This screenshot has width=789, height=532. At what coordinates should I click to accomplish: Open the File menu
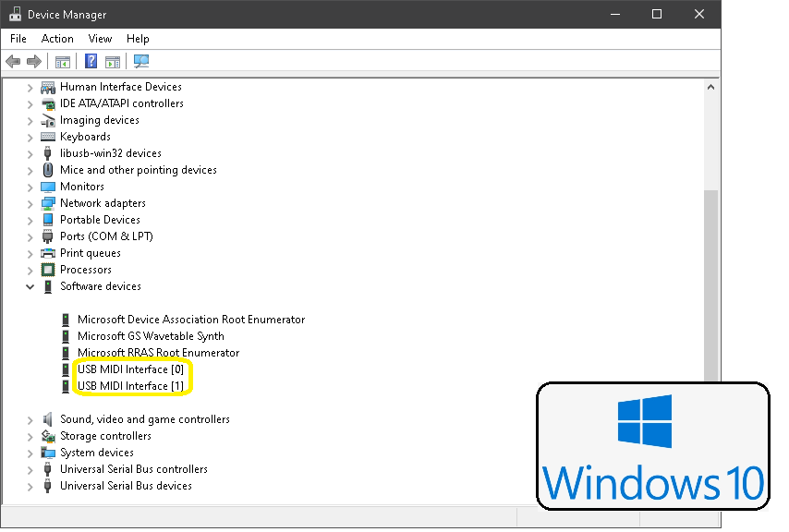(18, 39)
